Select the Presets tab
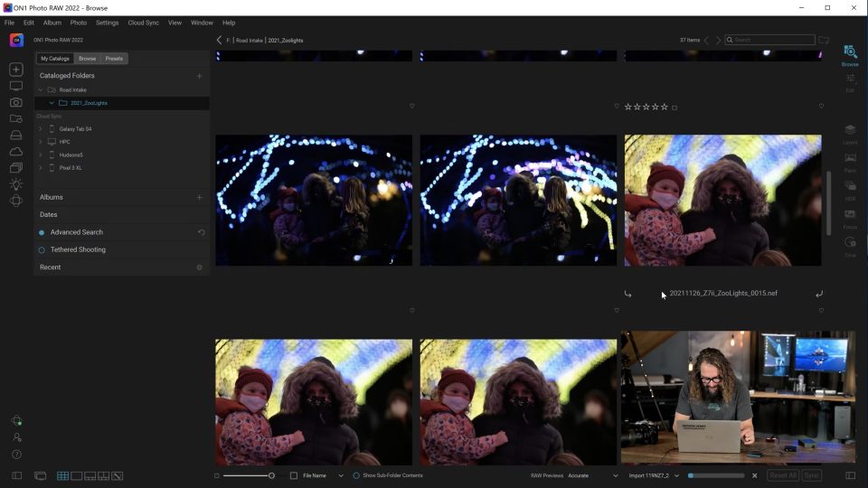868x488 pixels. (x=114, y=59)
